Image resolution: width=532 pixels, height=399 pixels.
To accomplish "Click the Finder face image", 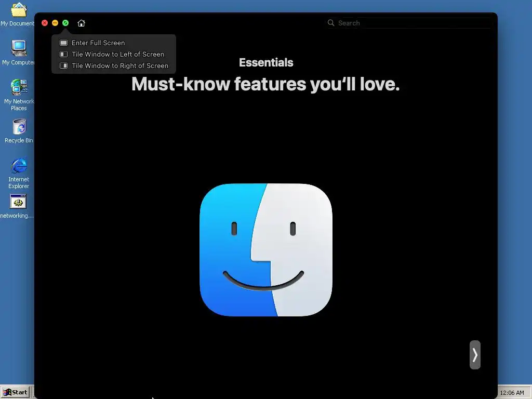I will pyautogui.click(x=266, y=250).
